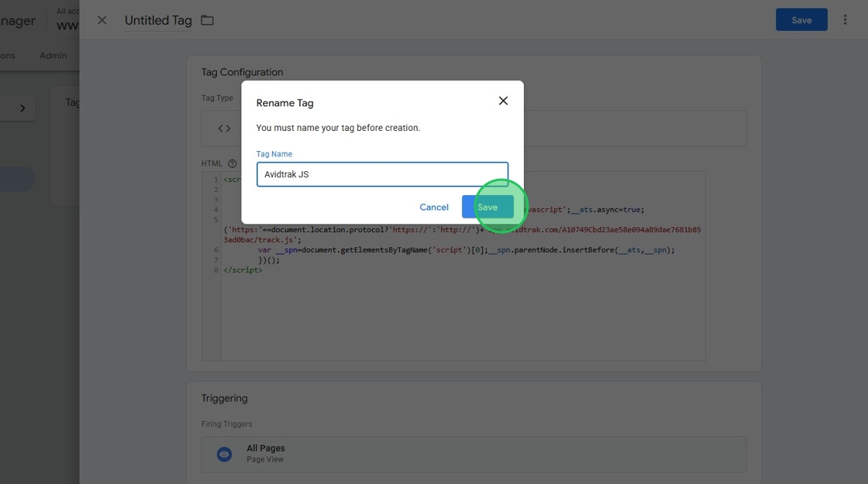
Task: Click code line with getElementsByTagName
Action: click(466, 250)
